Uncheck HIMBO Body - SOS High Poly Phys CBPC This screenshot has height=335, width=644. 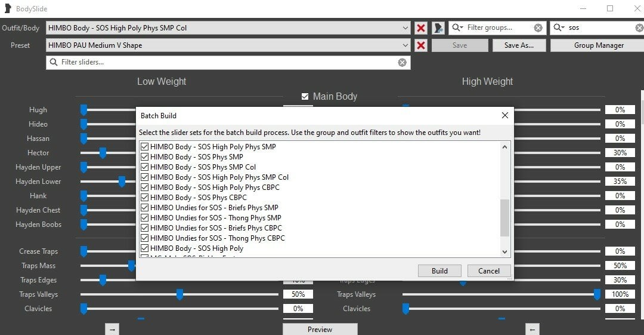(x=144, y=188)
